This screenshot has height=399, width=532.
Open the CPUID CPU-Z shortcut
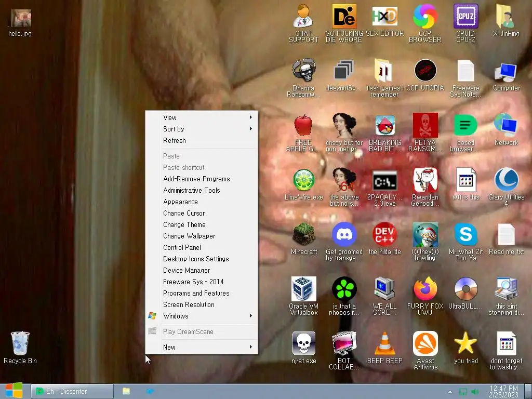[x=465, y=23]
